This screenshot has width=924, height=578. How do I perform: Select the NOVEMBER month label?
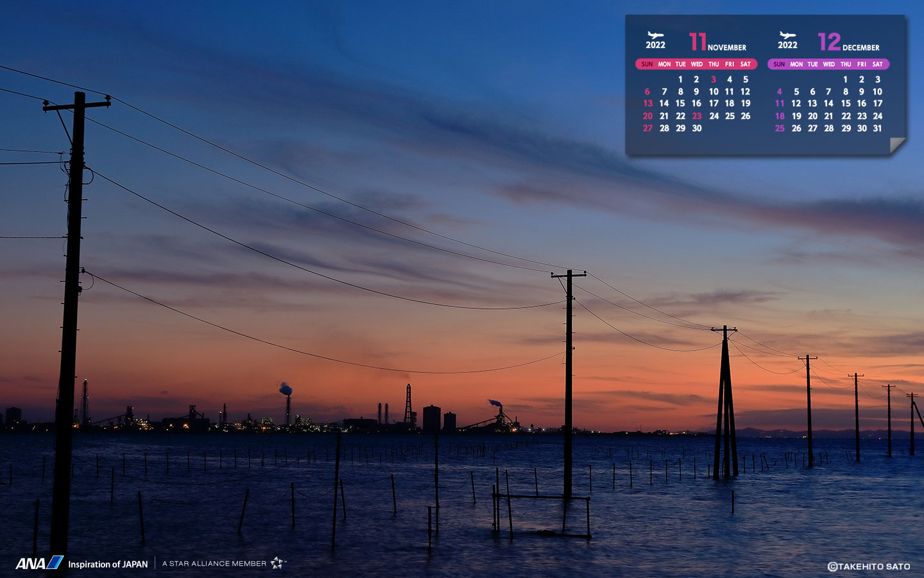tap(727, 48)
